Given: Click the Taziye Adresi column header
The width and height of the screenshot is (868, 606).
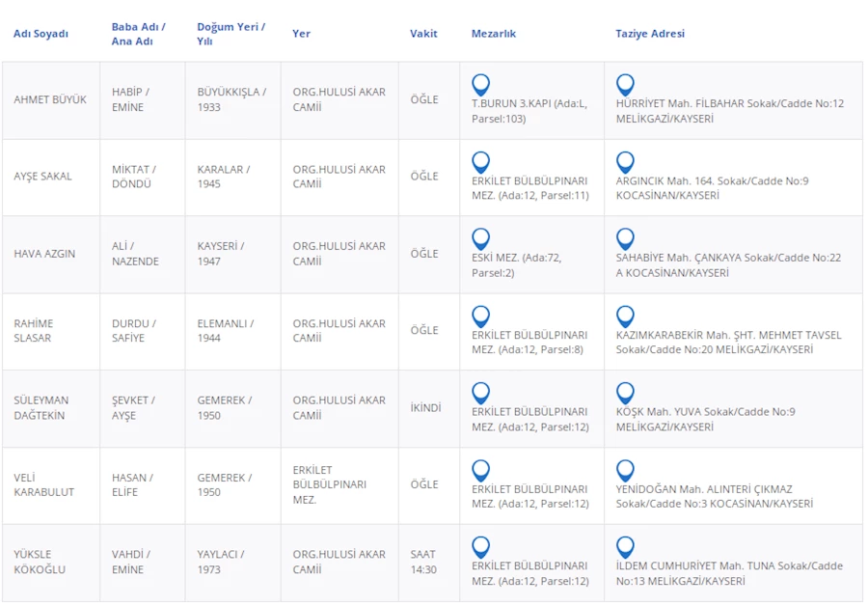Looking at the screenshot, I should click(x=649, y=34).
